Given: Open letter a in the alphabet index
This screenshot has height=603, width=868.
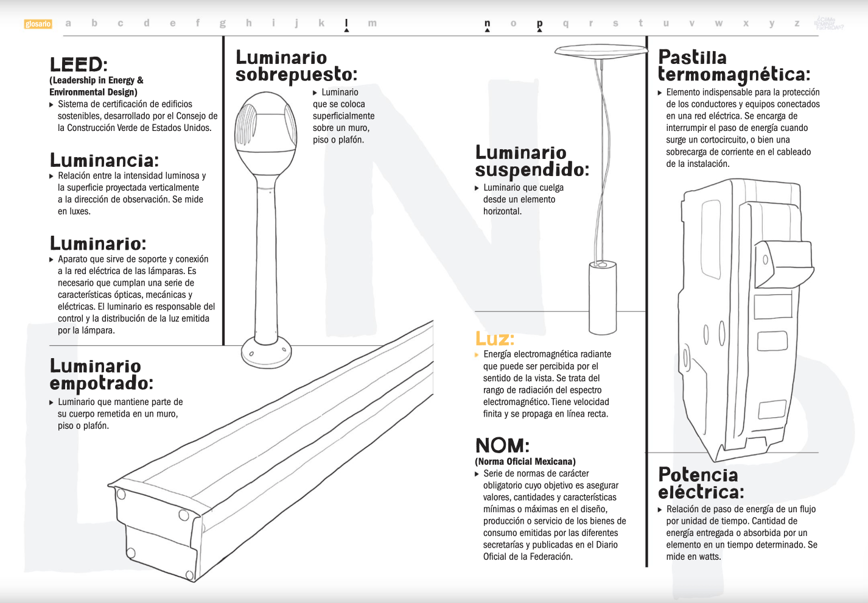Looking at the screenshot, I should (68, 23).
